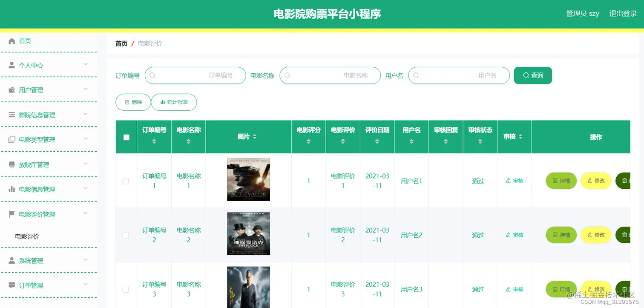Image resolution: width=644 pixels, height=308 pixels.
Task: Click the icon beside 放映厅管理
Action: click(12, 164)
